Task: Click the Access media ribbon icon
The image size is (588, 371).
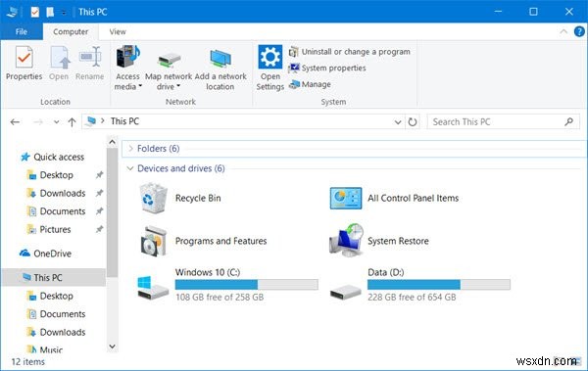Action: tap(127, 57)
